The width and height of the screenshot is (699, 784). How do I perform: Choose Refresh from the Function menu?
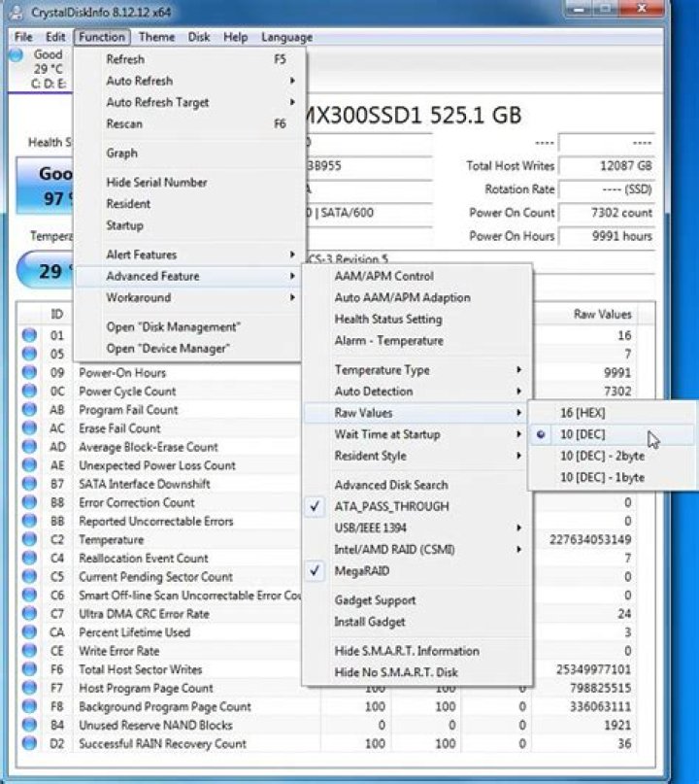coord(189,59)
